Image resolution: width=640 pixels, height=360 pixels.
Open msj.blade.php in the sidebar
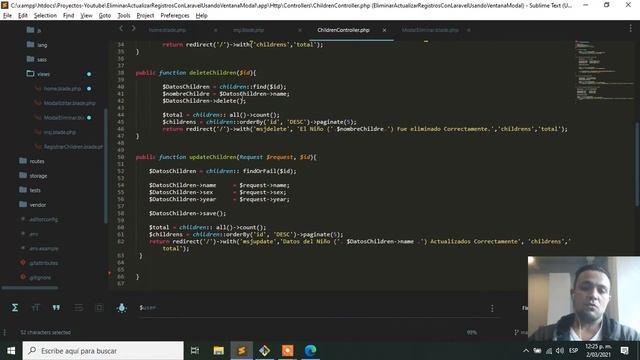point(56,132)
